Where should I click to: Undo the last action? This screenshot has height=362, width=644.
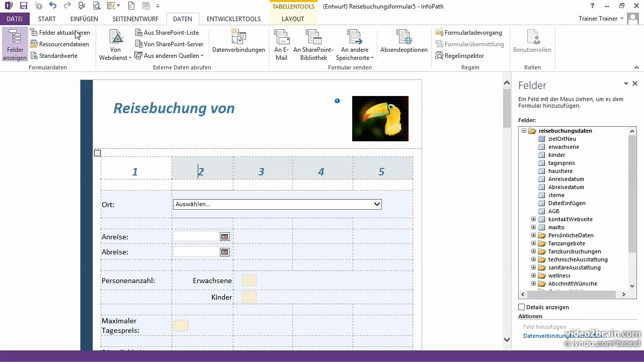click(52, 6)
